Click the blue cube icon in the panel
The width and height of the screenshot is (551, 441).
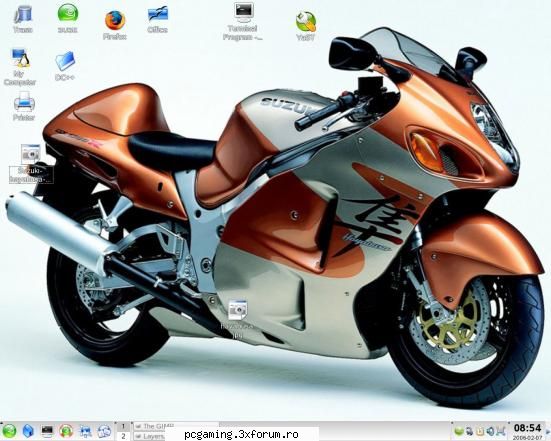click(x=28, y=431)
